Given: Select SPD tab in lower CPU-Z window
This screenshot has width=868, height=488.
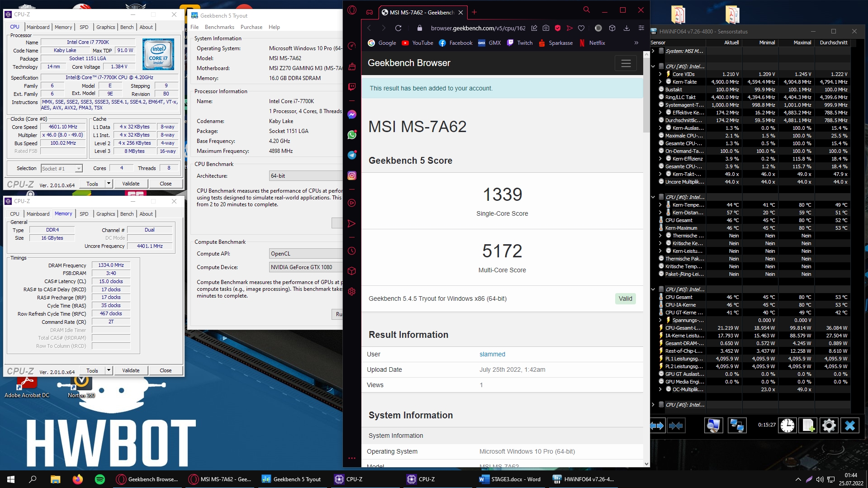Looking at the screenshot, I should click(x=84, y=214).
